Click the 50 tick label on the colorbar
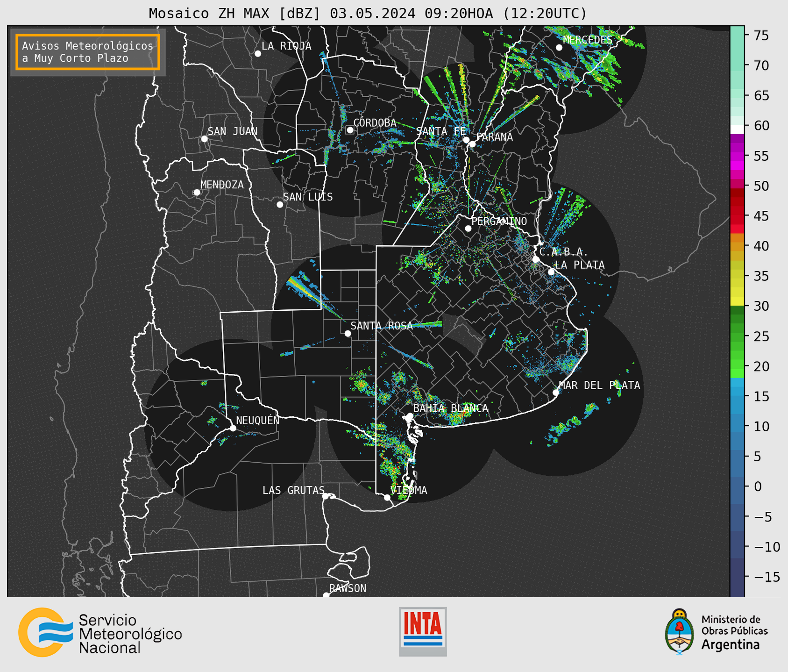The width and height of the screenshot is (788, 672). coord(761,186)
